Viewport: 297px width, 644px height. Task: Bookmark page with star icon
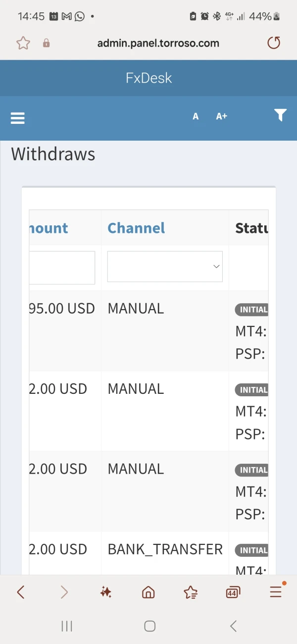(x=23, y=43)
